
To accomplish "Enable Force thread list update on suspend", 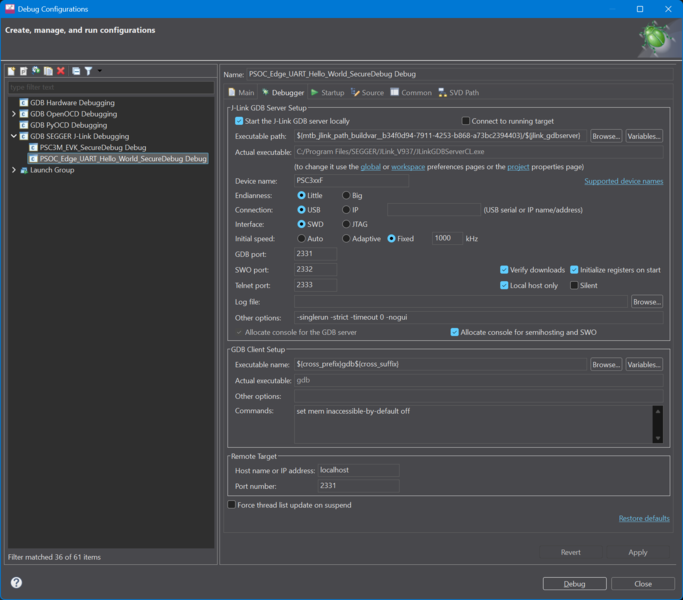I will point(232,505).
